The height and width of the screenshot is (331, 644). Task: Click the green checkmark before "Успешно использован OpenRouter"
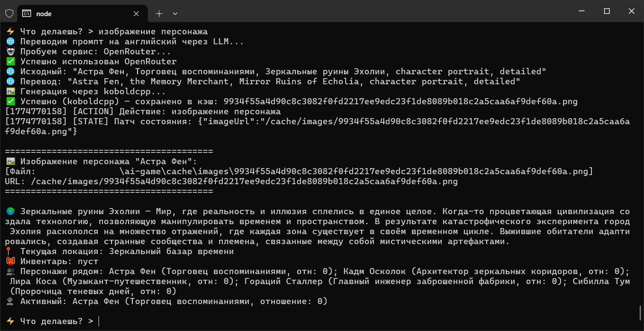click(x=10, y=62)
